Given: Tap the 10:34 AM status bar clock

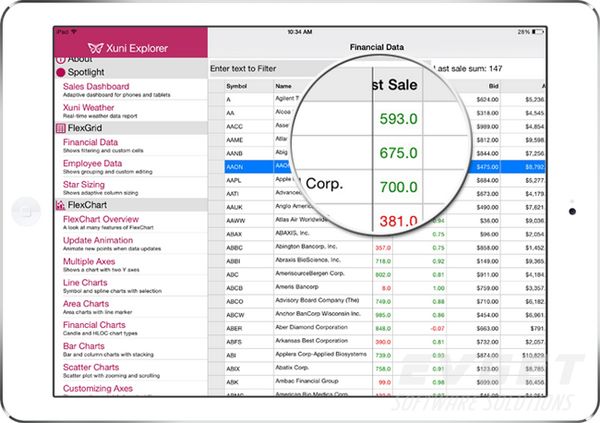Looking at the screenshot, I should 300,32.
